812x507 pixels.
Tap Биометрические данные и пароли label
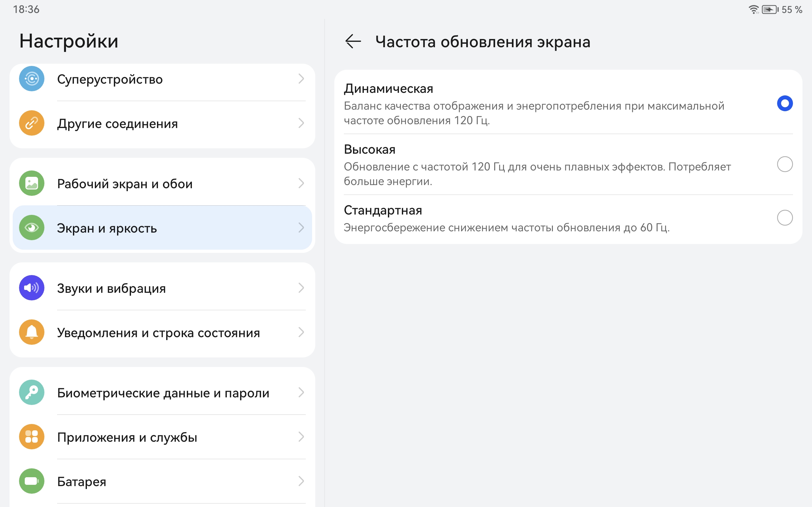163,393
